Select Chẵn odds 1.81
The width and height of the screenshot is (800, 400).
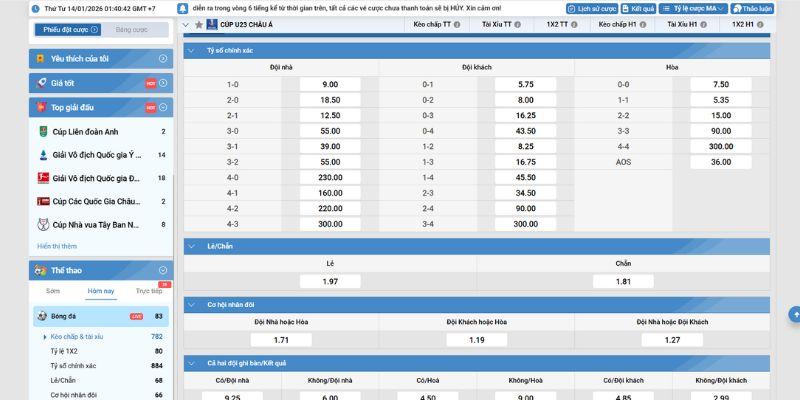(623, 282)
